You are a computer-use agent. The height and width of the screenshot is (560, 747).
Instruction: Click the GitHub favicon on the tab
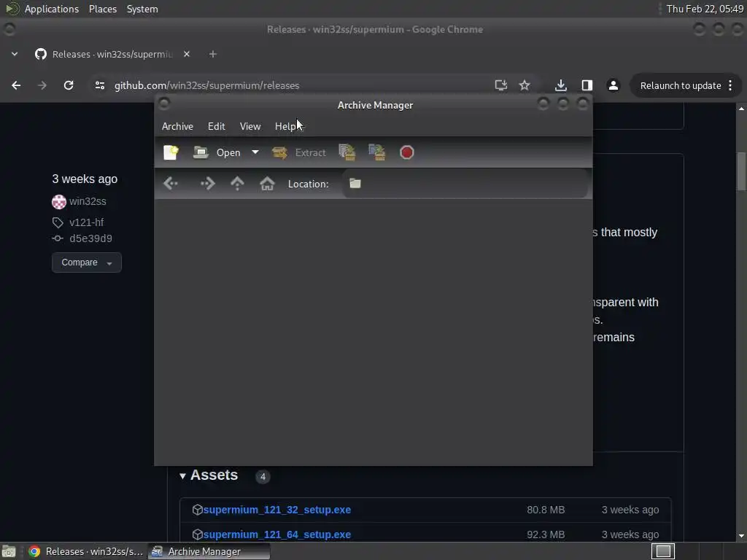coord(41,54)
